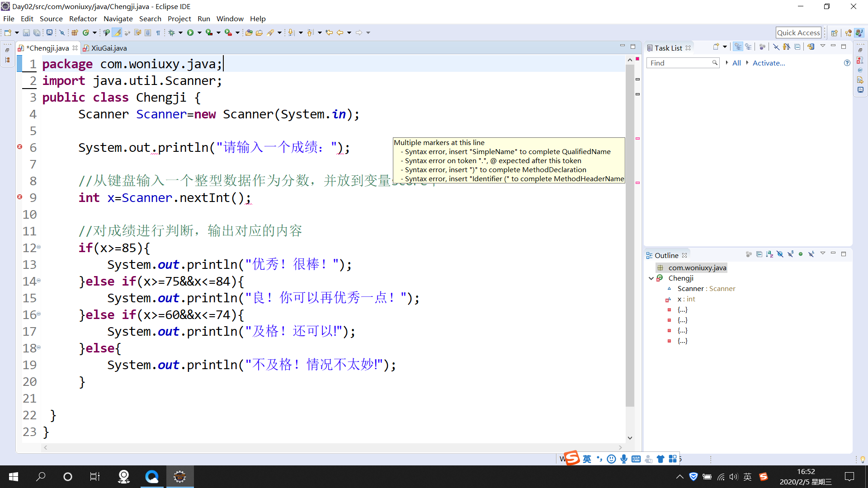Open the Debug dropdown arrow
Image resolution: width=868 pixels, height=488 pixels.
(x=180, y=33)
